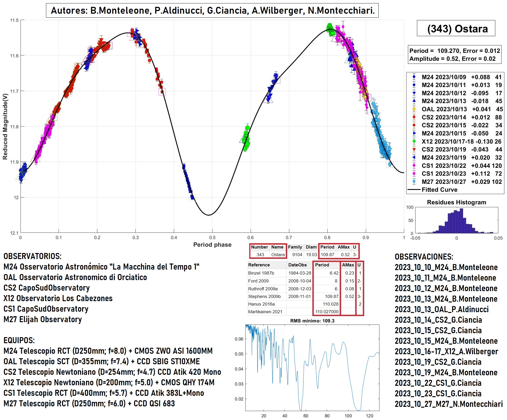
Task: Click the Hanus 2016a reference cell
Action: pos(261,304)
